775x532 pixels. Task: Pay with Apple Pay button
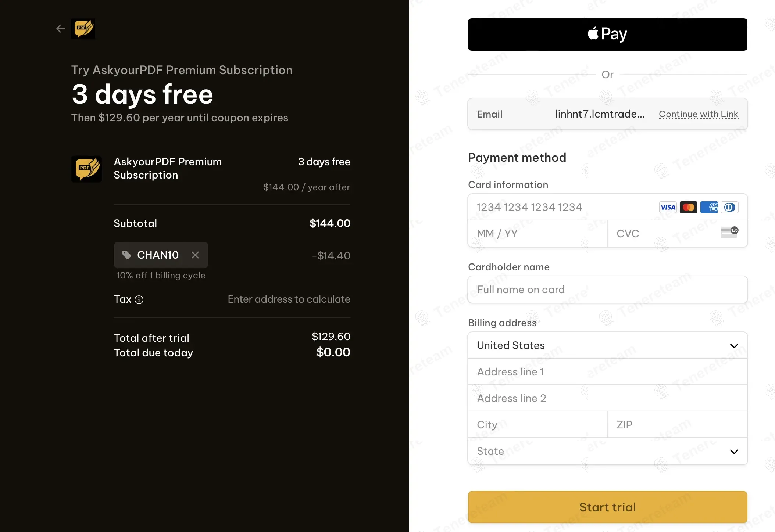click(x=607, y=35)
